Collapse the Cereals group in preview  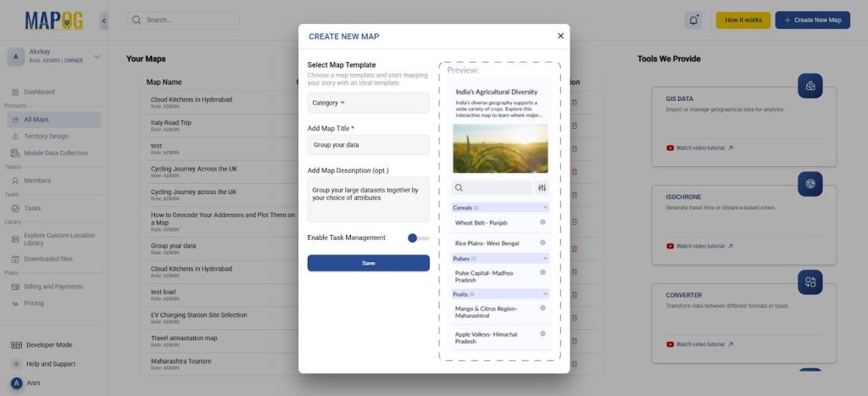pyautogui.click(x=545, y=208)
